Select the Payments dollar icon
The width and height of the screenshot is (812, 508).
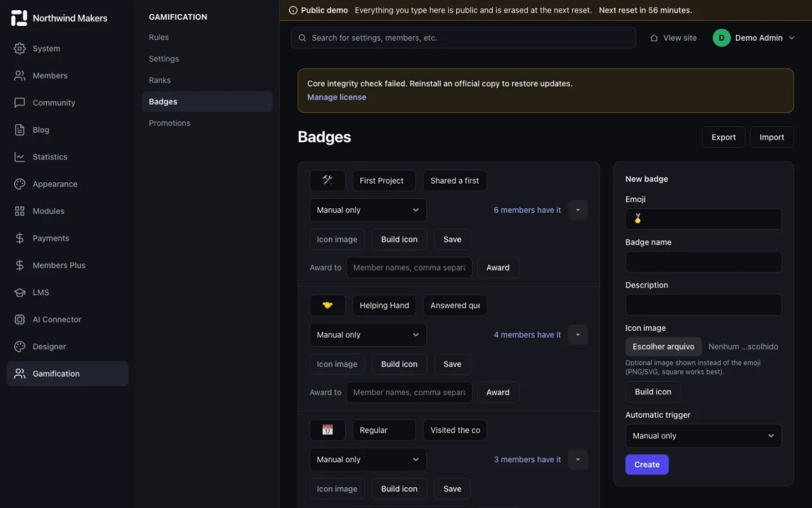20,238
